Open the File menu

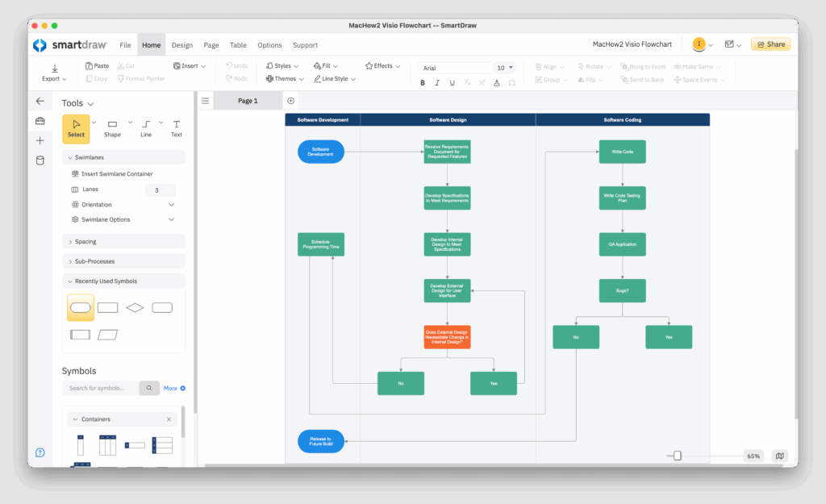pos(125,45)
